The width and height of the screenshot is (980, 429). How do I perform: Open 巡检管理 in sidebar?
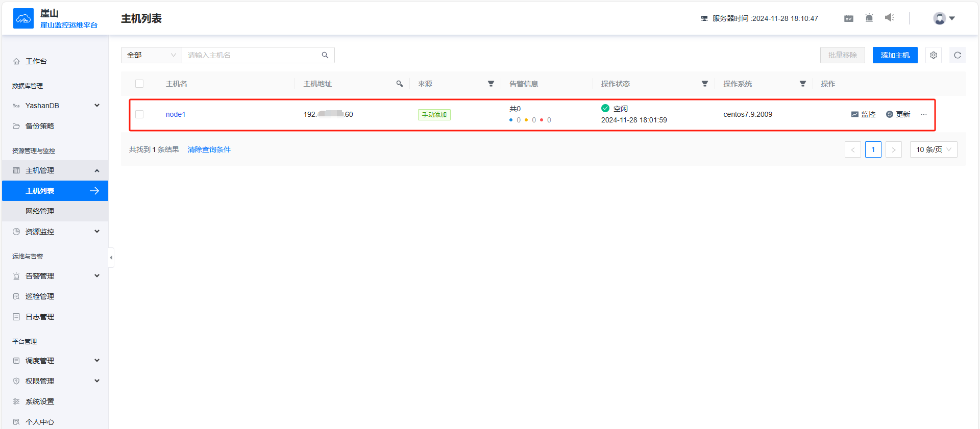click(x=55, y=296)
